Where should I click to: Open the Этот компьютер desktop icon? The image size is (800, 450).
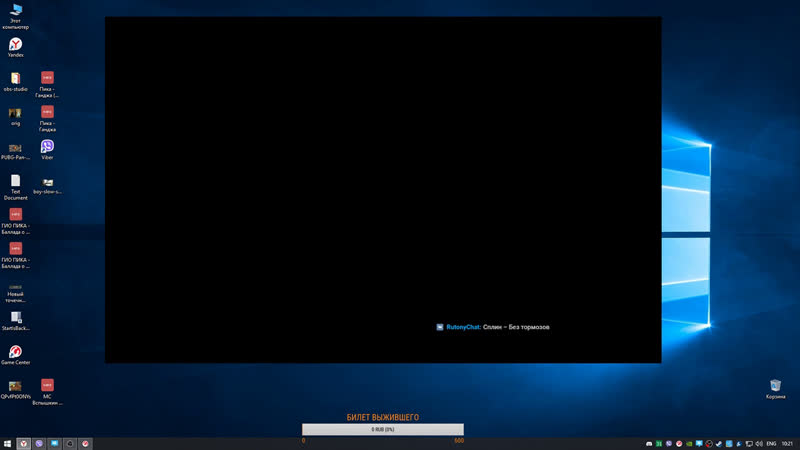15,16
